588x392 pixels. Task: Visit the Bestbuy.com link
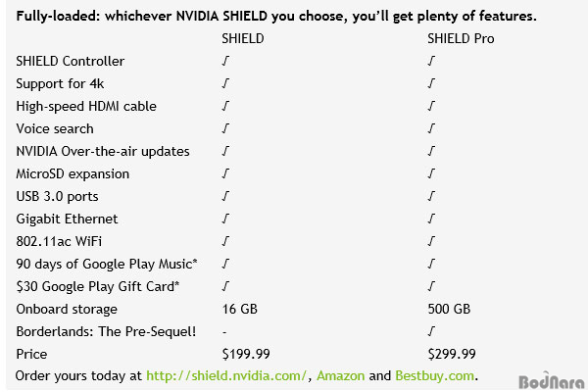[434, 376]
